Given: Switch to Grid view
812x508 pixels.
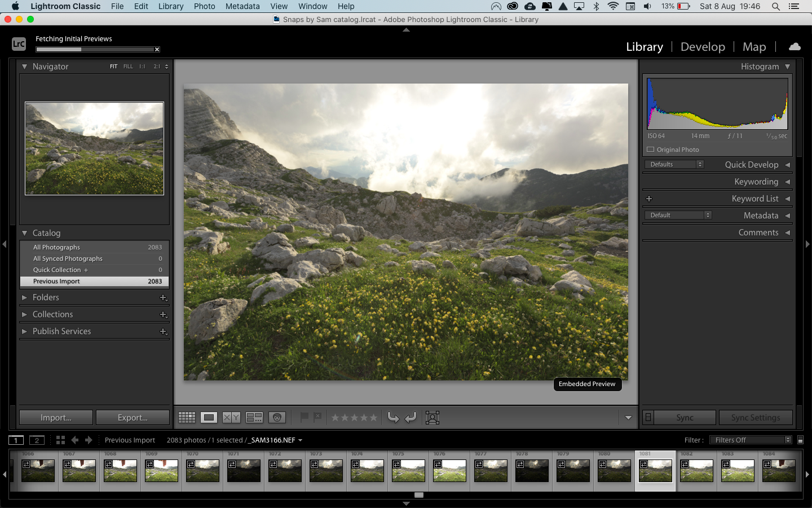Looking at the screenshot, I should coord(187,418).
